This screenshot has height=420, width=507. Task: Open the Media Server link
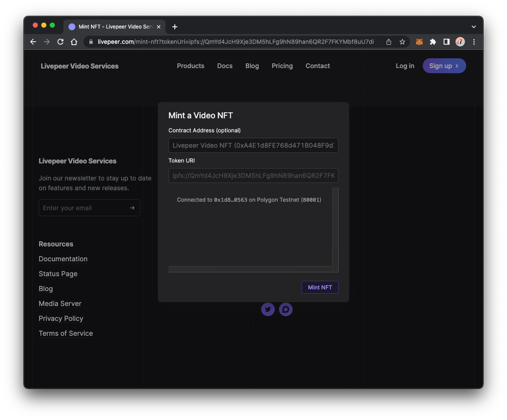point(60,303)
